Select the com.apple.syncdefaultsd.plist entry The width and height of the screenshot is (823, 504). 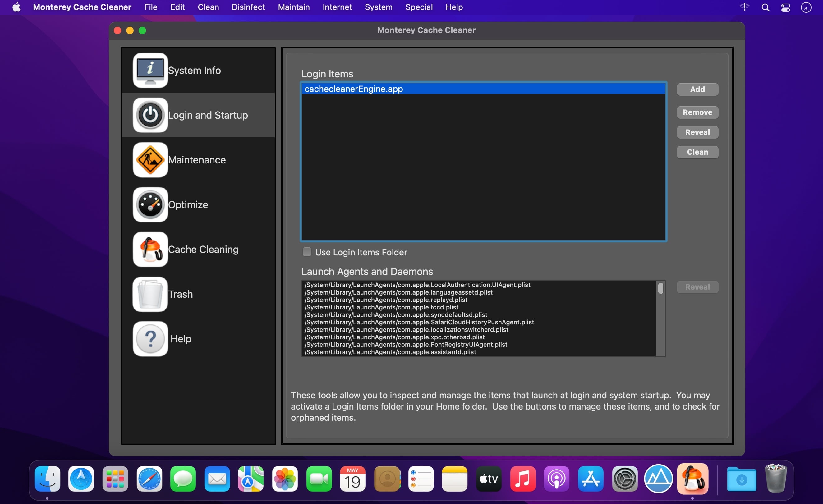pyautogui.click(x=479, y=315)
